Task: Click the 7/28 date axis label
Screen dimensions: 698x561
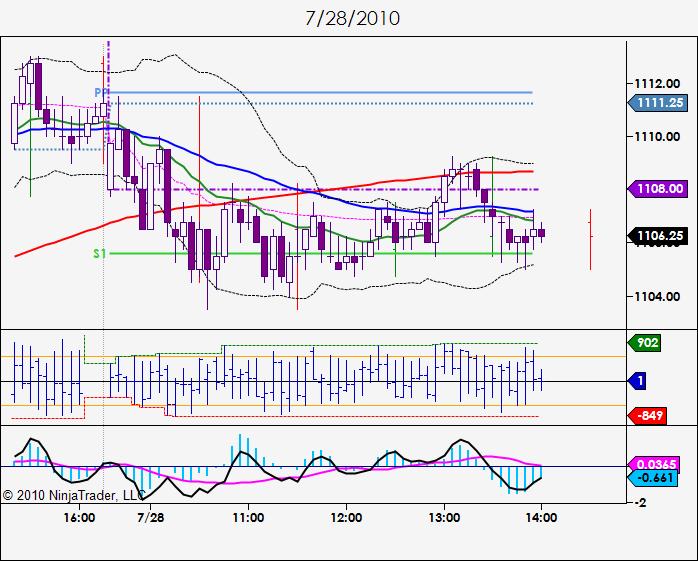Action: click(151, 518)
